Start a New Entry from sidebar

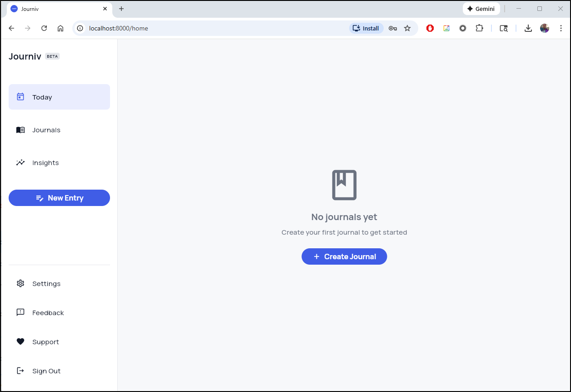tap(59, 198)
